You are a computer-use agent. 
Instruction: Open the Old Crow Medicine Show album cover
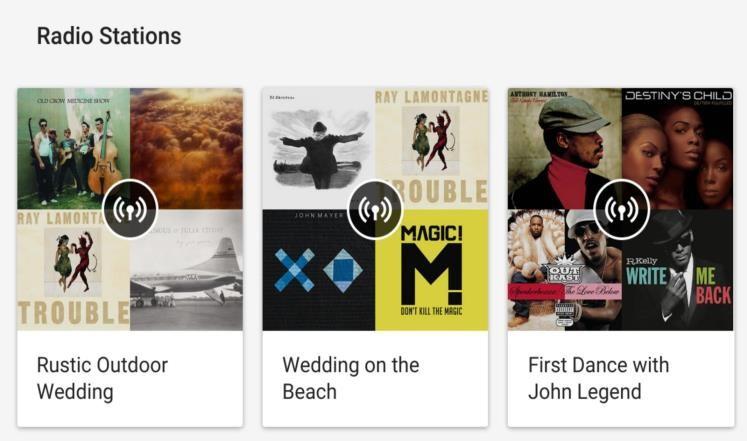[x=70, y=145]
